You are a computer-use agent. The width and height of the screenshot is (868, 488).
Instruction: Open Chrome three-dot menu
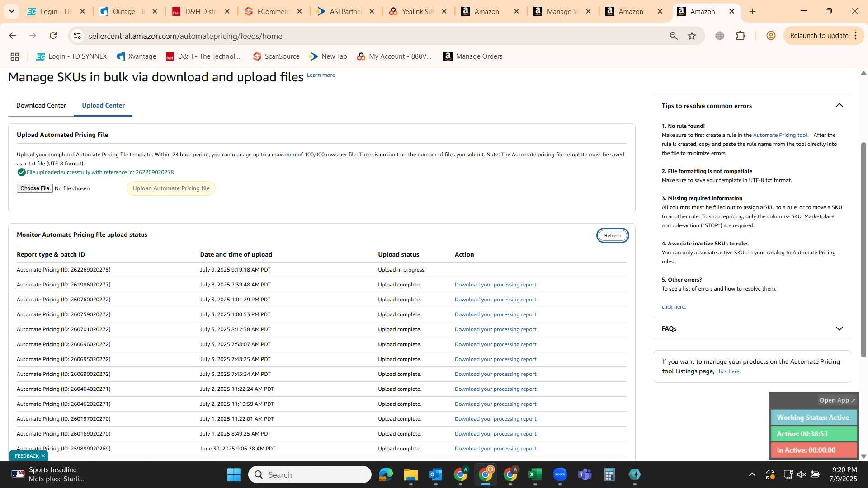856,36
